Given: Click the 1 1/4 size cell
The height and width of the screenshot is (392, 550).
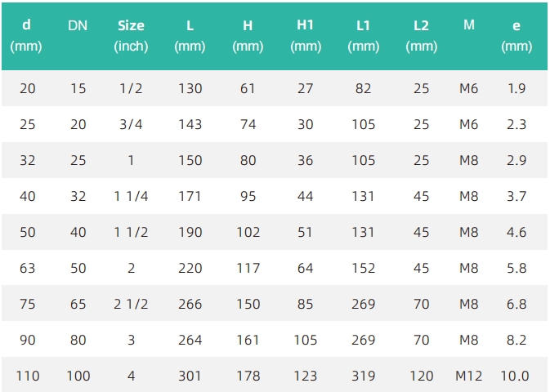Looking at the screenshot, I should coord(131,196).
